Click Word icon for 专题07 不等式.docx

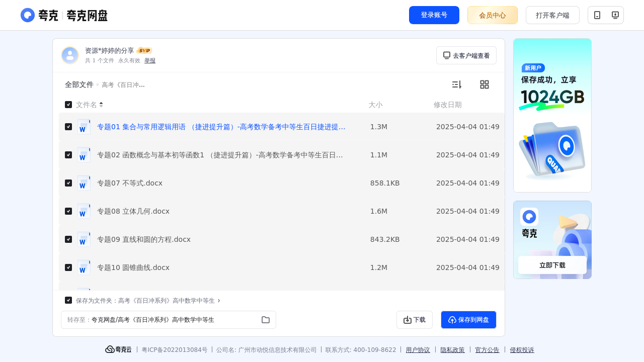point(84,183)
